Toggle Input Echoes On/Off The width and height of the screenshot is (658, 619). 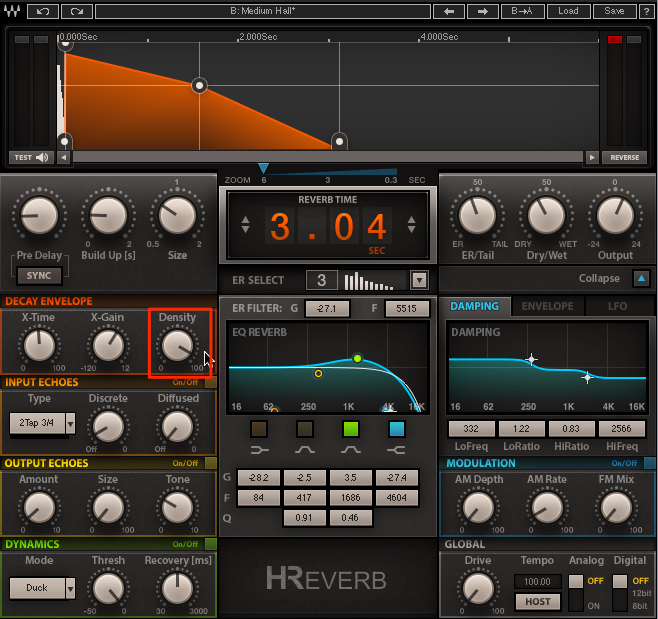tap(211, 382)
